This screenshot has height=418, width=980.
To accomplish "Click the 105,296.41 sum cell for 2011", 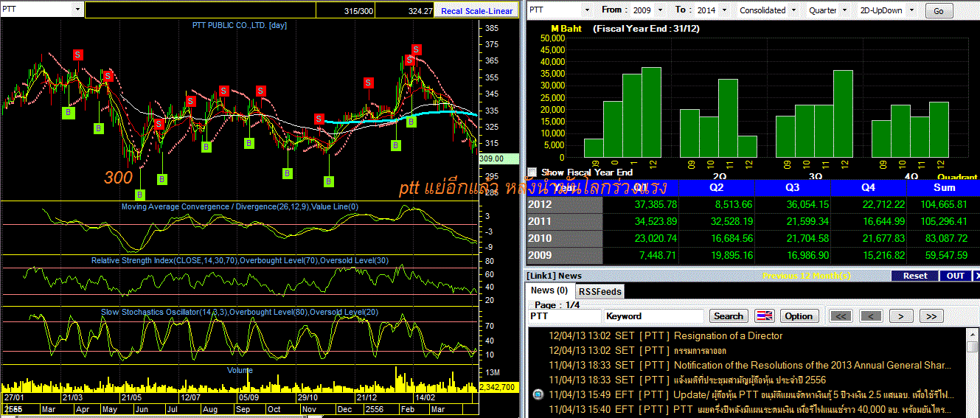I will 945,221.
